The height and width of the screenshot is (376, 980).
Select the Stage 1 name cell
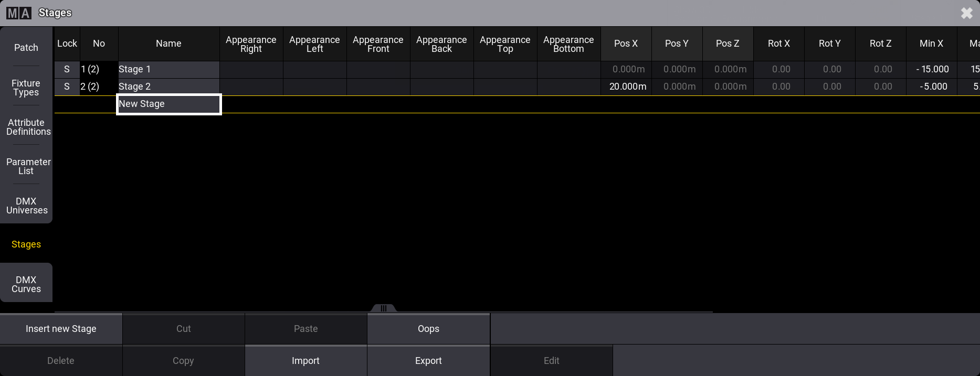(168, 69)
